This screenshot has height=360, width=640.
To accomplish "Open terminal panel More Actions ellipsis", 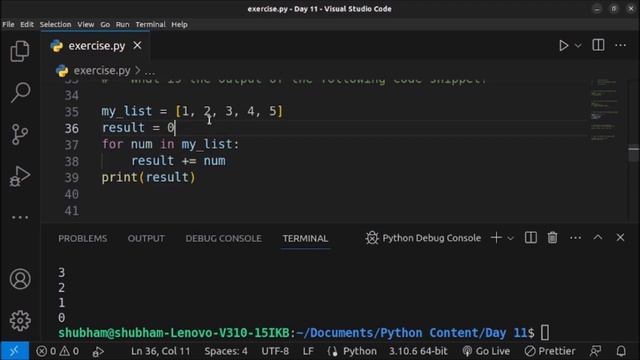I will tap(576, 238).
